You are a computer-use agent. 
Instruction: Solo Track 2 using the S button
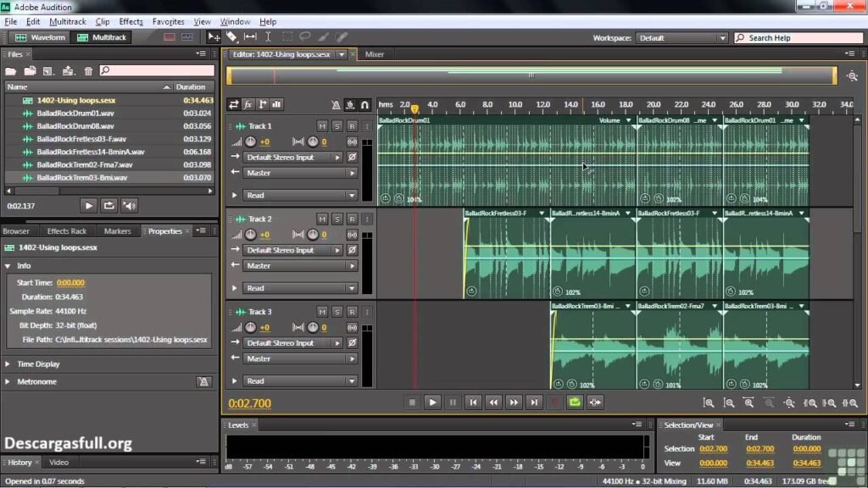337,219
